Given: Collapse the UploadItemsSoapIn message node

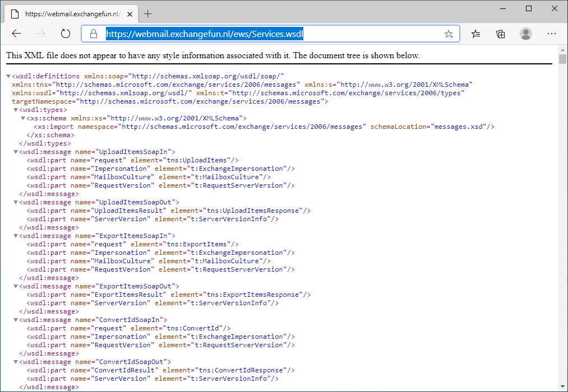Looking at the screenshot, I should pyautogui.click(x=16, y=152).
